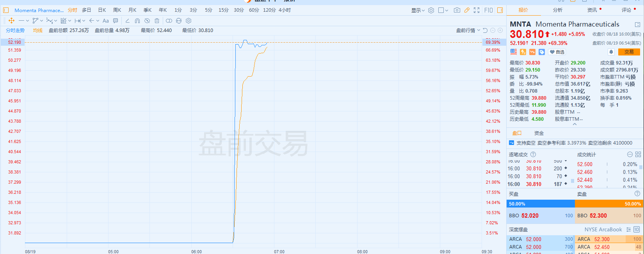The width and height of the screenshot is (644, 254).
Task: Select the Fibonacci retracement tool icon
Action: (x=63, y=21)
